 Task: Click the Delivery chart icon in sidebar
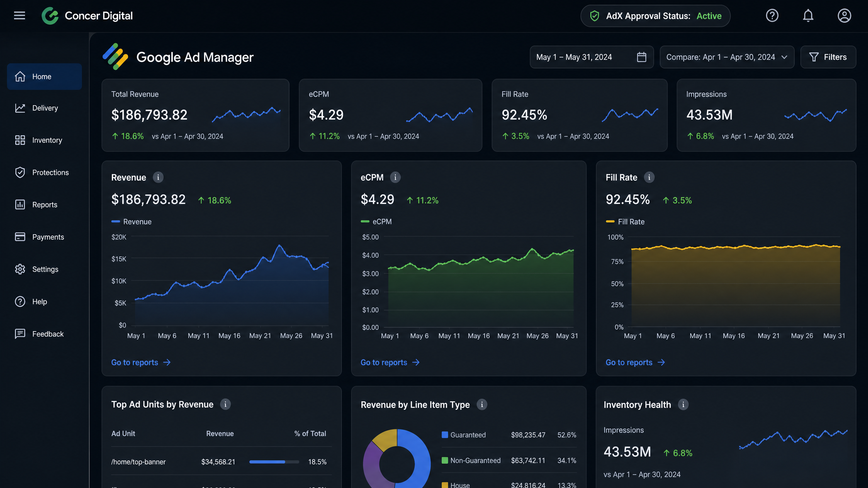point(20,108)
